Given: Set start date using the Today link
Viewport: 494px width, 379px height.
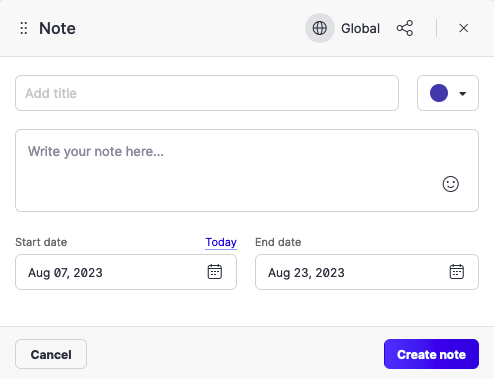Looking at the screenshot, I should (221, 242).
